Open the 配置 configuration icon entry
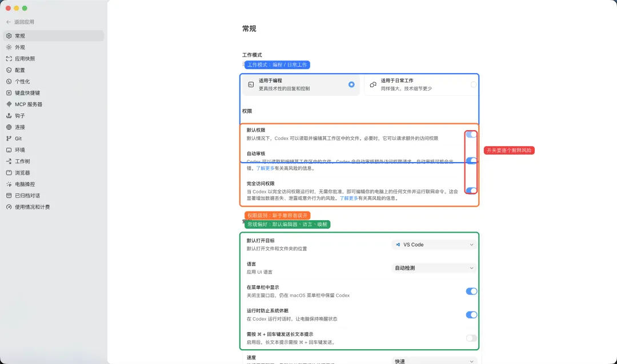 [9, 70]
